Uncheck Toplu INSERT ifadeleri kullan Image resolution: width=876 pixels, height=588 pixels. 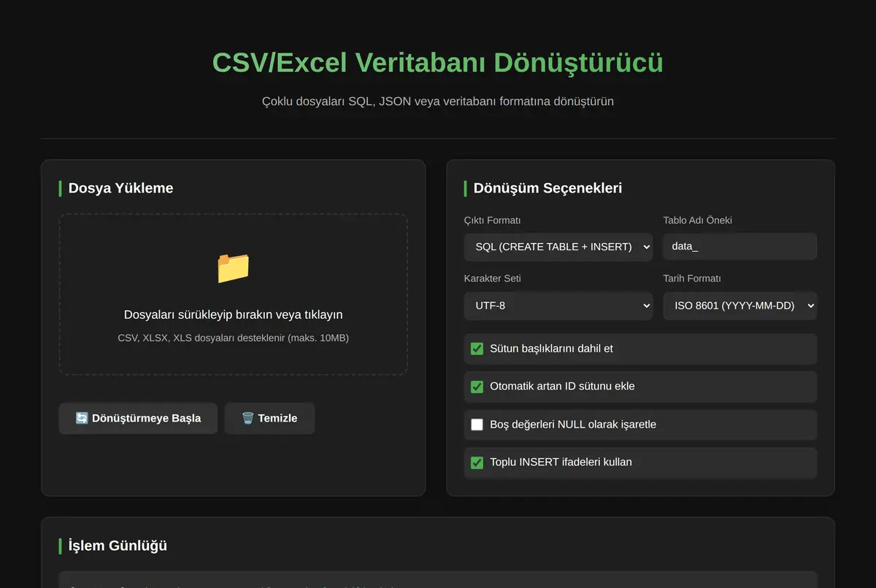tap(477, 463)
